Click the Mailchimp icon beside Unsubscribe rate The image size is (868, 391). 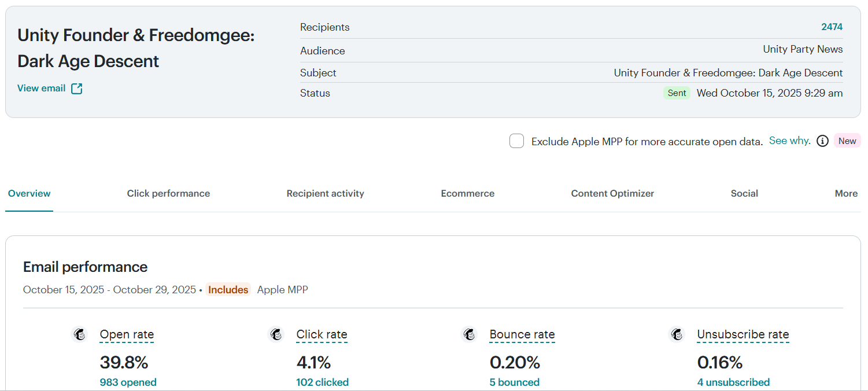[x=677, y=334]
